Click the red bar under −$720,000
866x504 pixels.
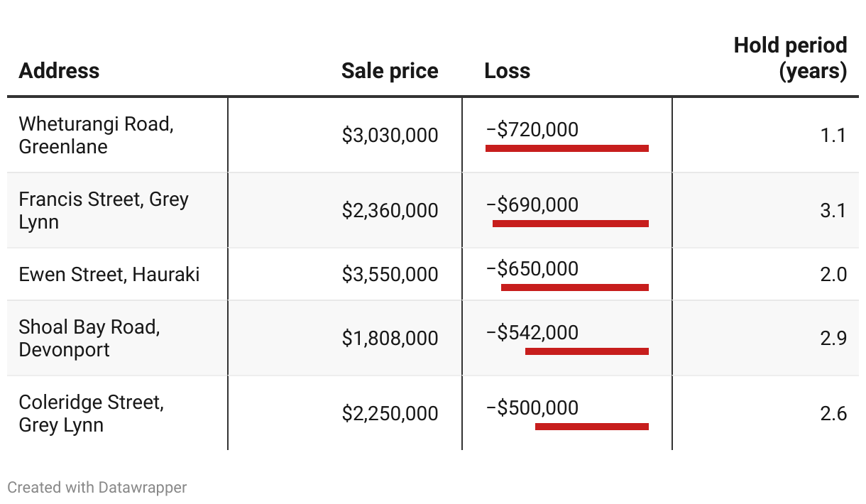(566, 148)
